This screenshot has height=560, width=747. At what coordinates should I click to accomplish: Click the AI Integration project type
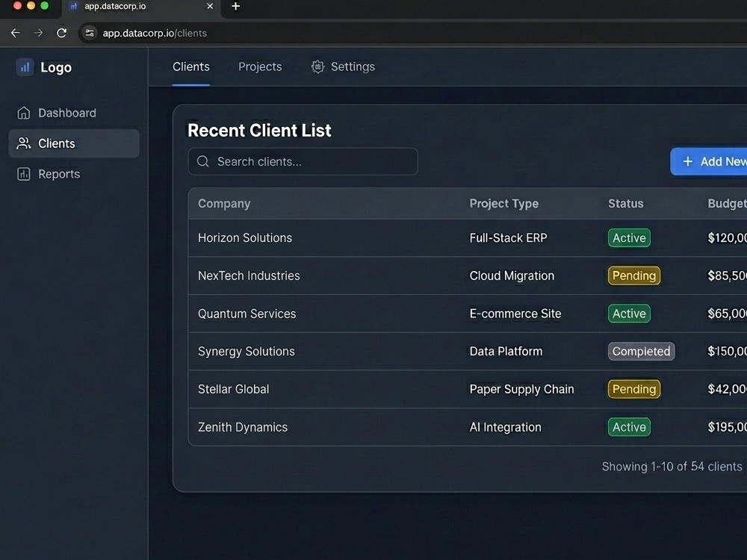(x=505, y=427)
